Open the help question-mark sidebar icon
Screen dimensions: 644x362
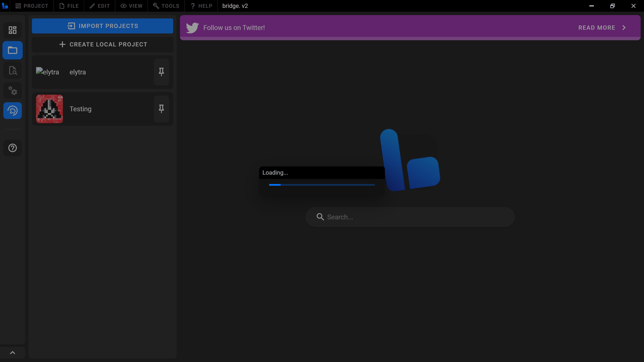[13, 148]
